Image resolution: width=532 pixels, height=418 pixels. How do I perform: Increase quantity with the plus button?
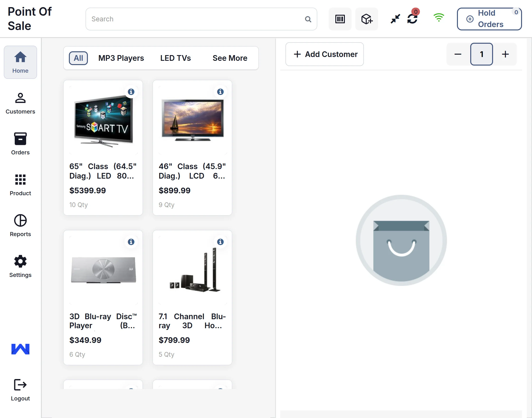(505, 54)
